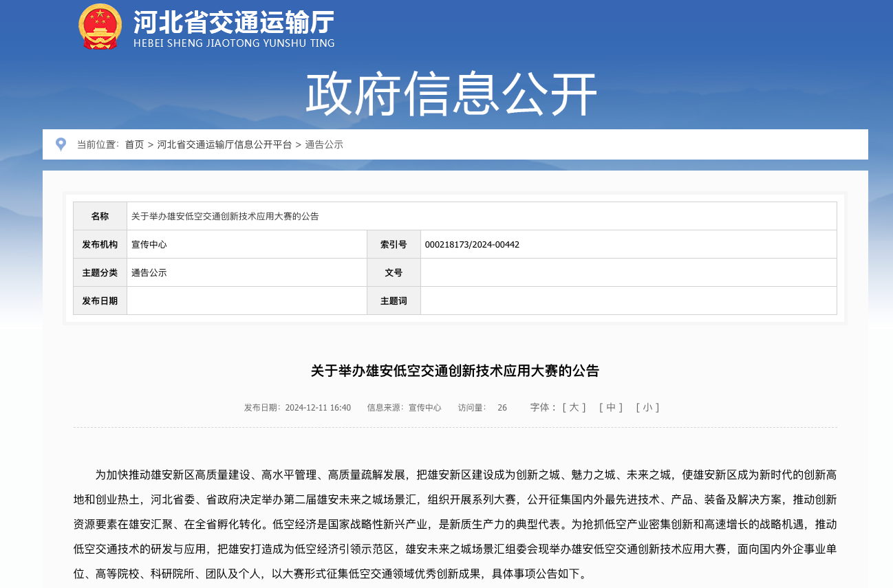Go to 河北省交通运输厅信息公开平台 breadcrumb link

pos(224,144)
